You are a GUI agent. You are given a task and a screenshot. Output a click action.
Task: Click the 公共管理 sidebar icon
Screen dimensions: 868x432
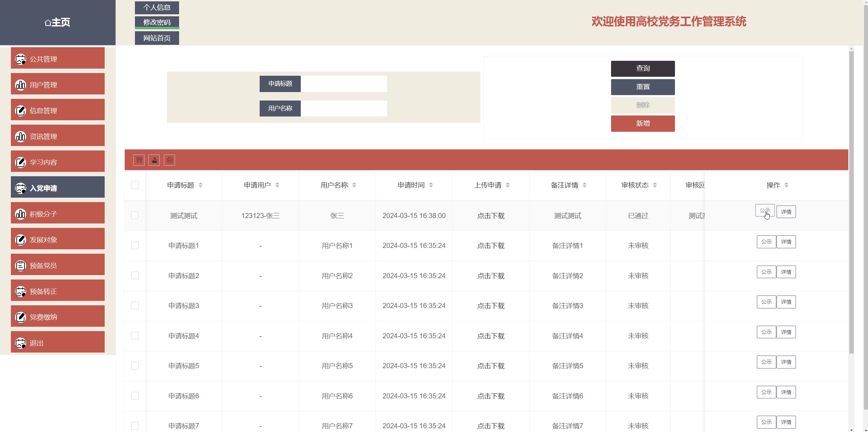click(x=20, y=59)
